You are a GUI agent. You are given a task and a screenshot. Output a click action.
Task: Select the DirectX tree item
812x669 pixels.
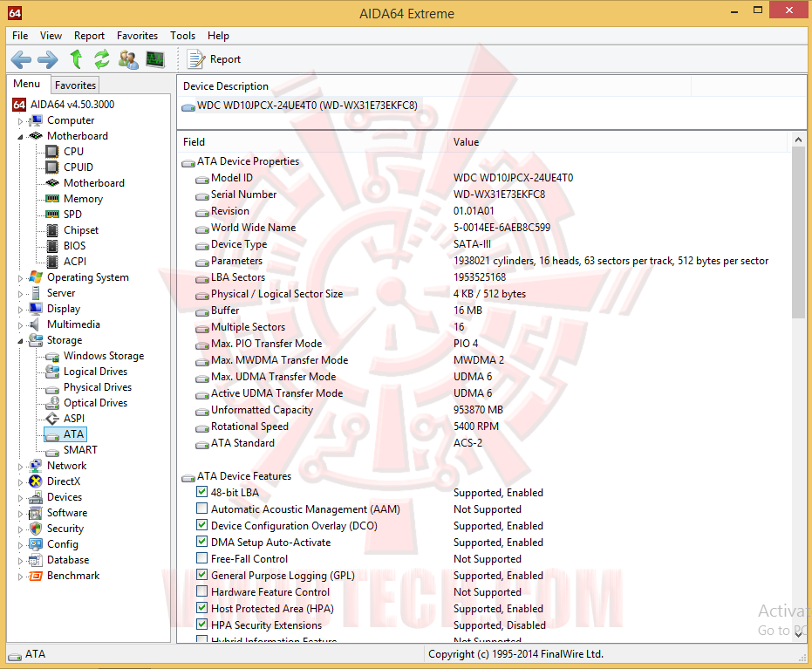coord(63,481)
